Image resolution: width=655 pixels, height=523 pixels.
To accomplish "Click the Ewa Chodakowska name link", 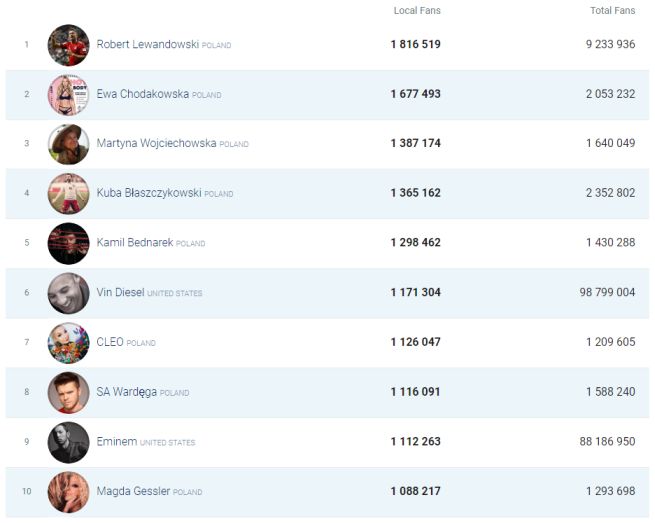I will [143, 95].
